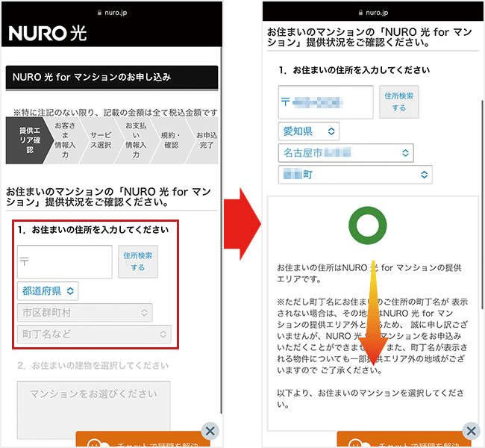Open the chat help banner on right screen
Viewport: 485px width, 448px height.
[x=404, y=440]
